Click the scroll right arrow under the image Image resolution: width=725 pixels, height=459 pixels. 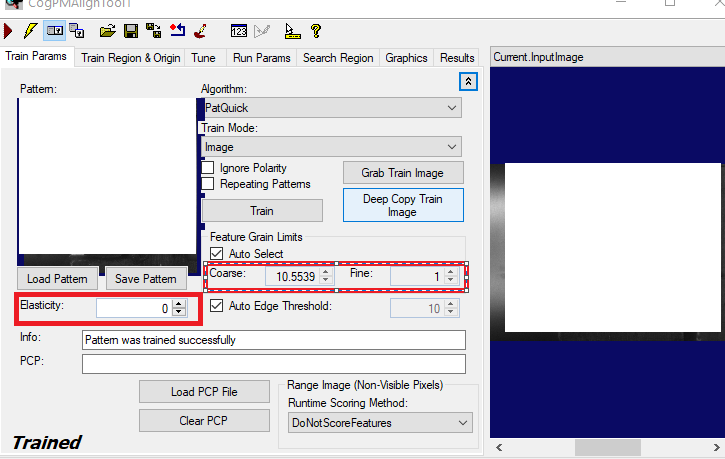[x=716, y=447]
